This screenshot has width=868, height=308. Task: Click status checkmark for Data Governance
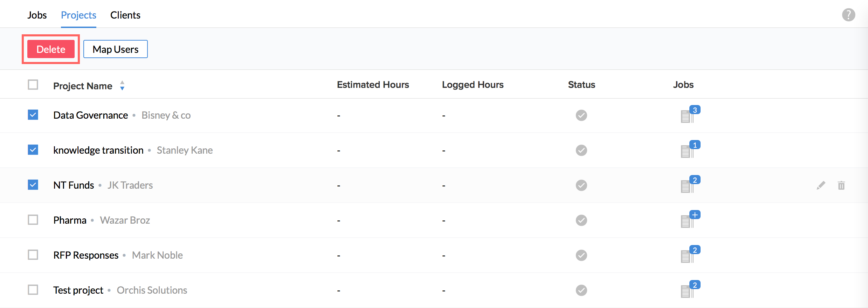pyautogui.click(x=581, y=115)
